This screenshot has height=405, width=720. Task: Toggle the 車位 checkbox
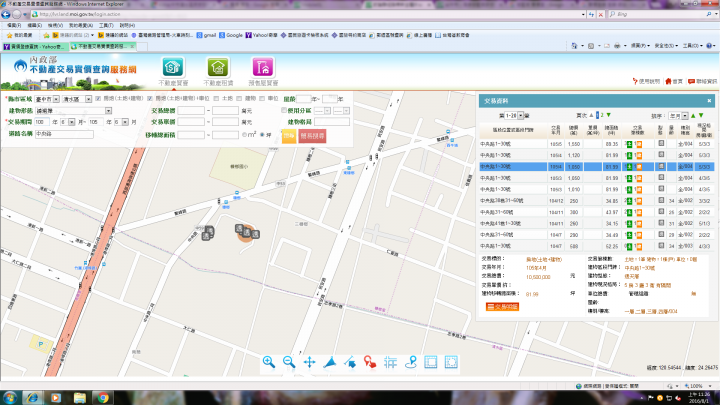[262, 99]
